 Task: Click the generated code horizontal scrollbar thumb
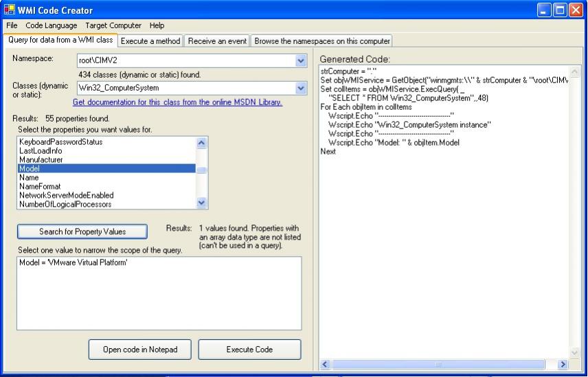[438, 364]
